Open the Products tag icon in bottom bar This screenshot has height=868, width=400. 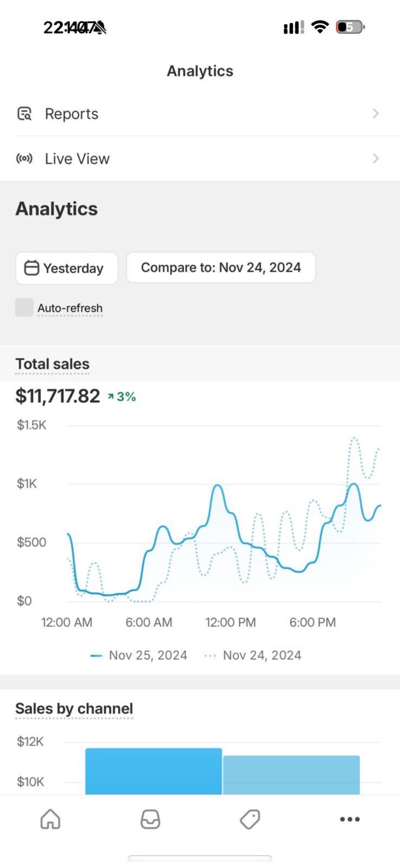click(x=250, y=819)
